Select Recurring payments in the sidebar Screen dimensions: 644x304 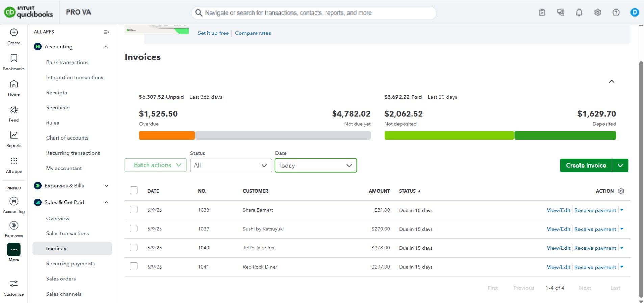pos(70,264)
